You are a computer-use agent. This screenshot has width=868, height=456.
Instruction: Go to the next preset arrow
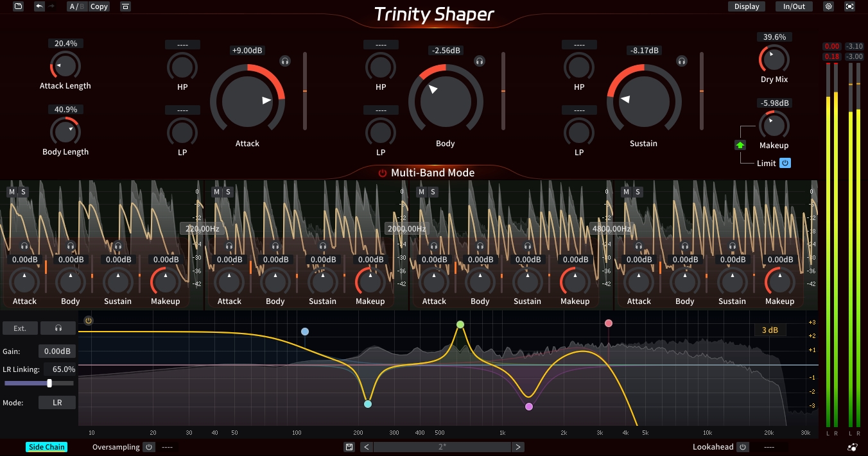518,447
